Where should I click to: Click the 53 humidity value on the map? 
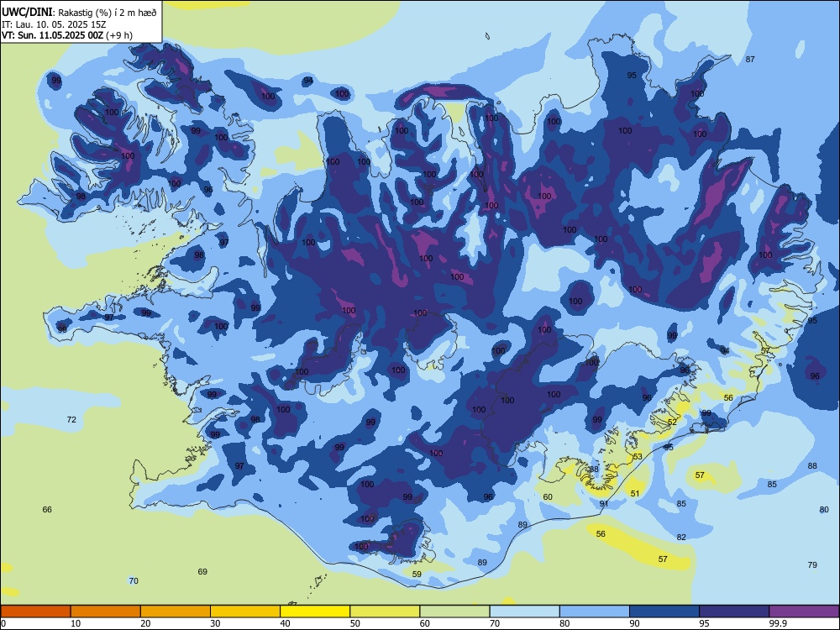(x=638, y=457)
